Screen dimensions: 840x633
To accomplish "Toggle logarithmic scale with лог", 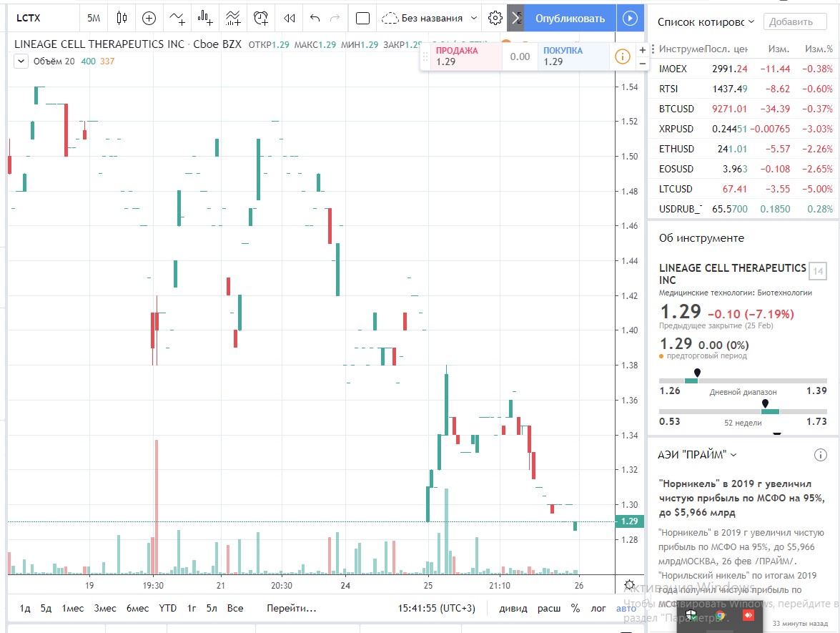I will (x=598, y=609).
